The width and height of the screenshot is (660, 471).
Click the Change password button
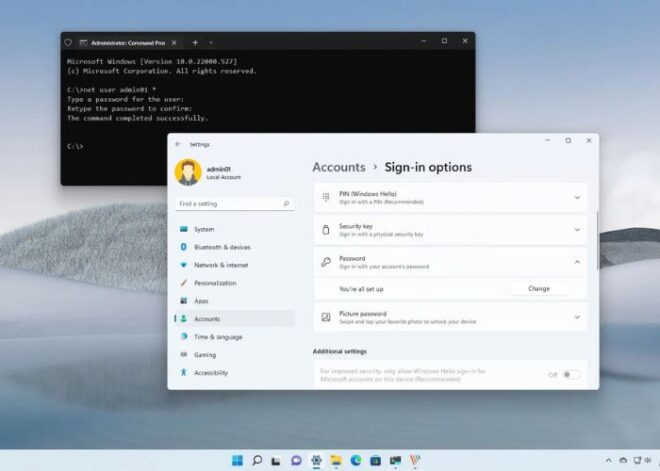(539, 289)
